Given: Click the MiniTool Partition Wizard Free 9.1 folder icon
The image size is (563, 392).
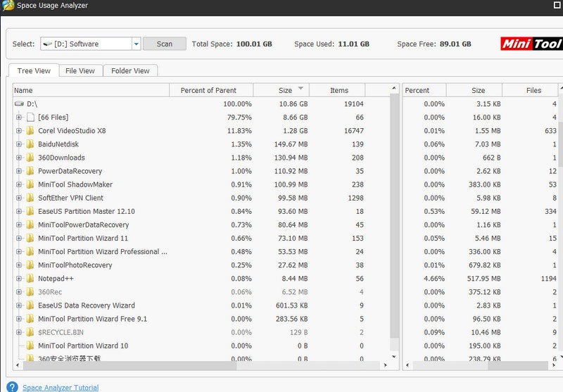Looking at the screenshot, I should 30,319.
